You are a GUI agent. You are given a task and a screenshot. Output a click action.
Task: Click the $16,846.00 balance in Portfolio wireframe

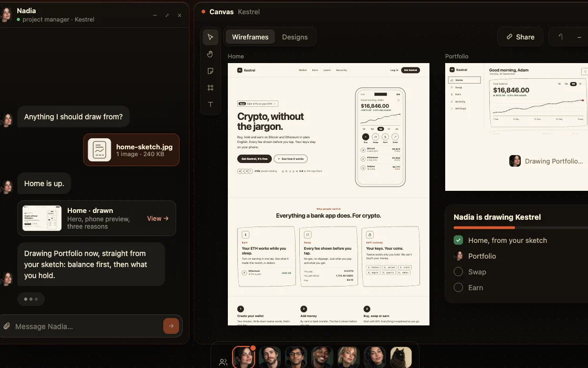pos(511,90)
